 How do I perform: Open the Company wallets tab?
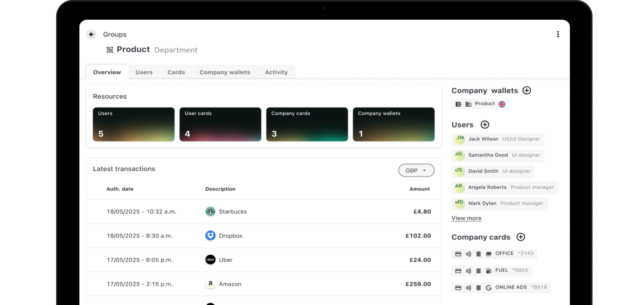coord(225,72)
